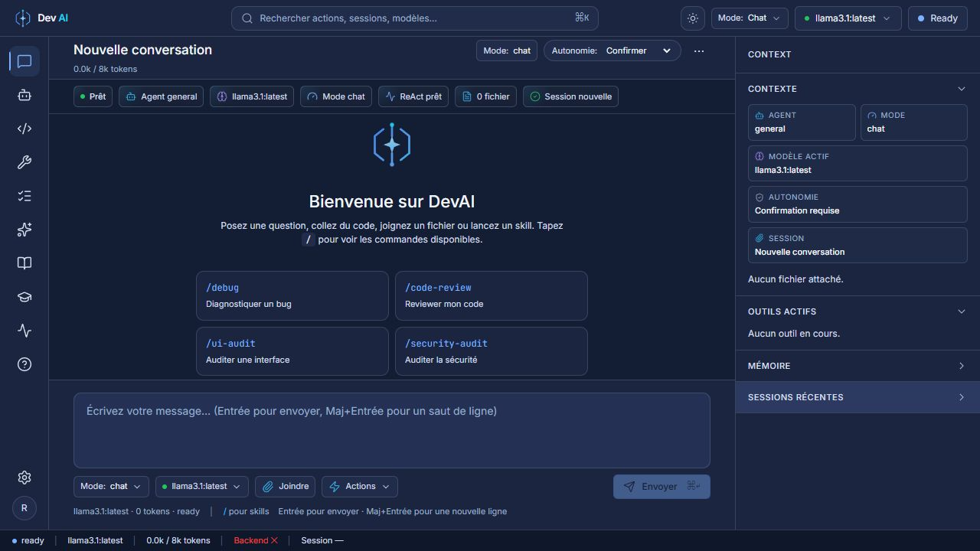Click the Agent general chip
This screenshot has width=980, height=551.
pos(162,96)
